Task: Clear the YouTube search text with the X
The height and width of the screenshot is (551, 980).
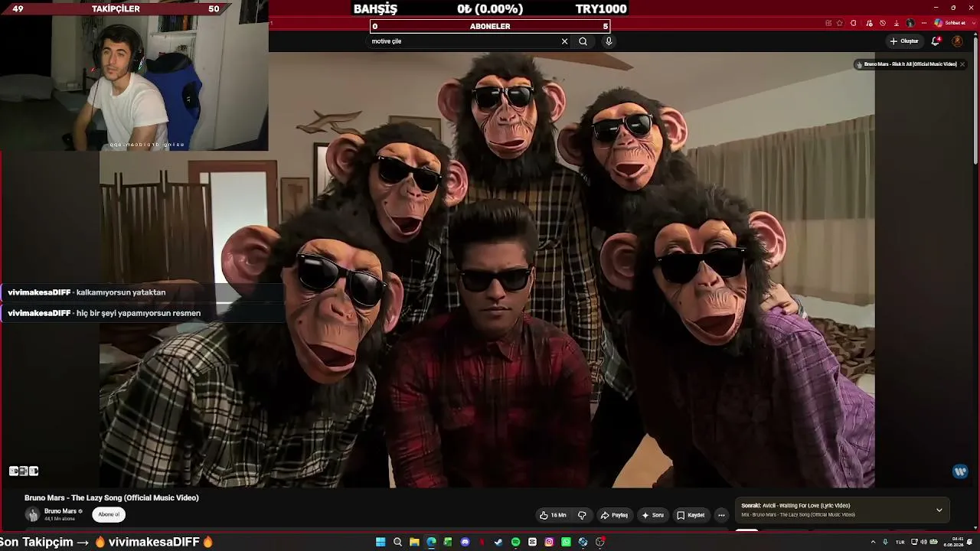Action: click(564, 41)
